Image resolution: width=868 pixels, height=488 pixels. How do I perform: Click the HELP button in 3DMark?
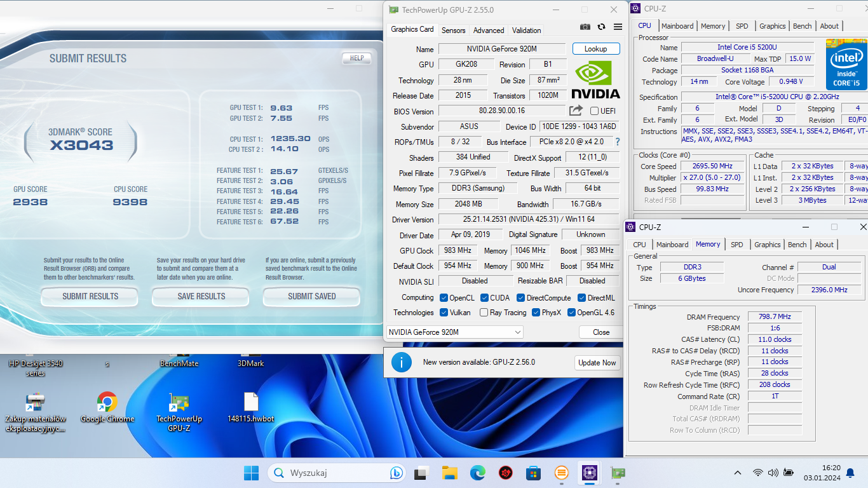357,58
